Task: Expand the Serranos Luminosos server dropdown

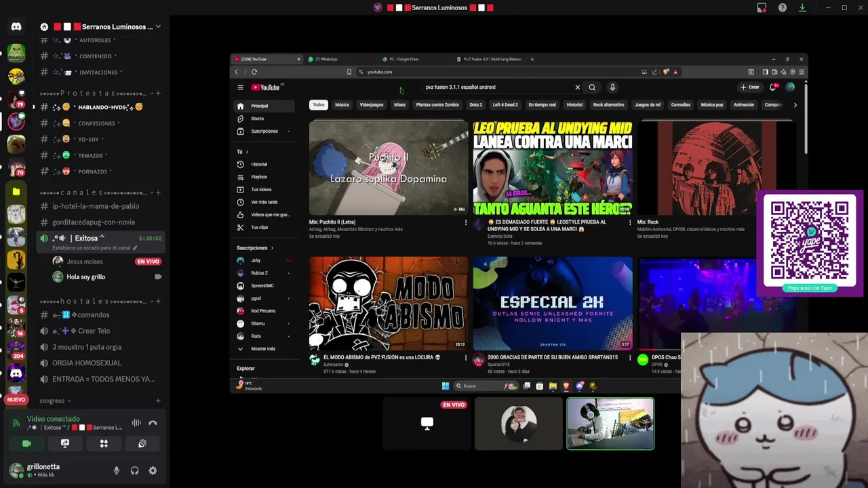Action: [x=158, y=26]
